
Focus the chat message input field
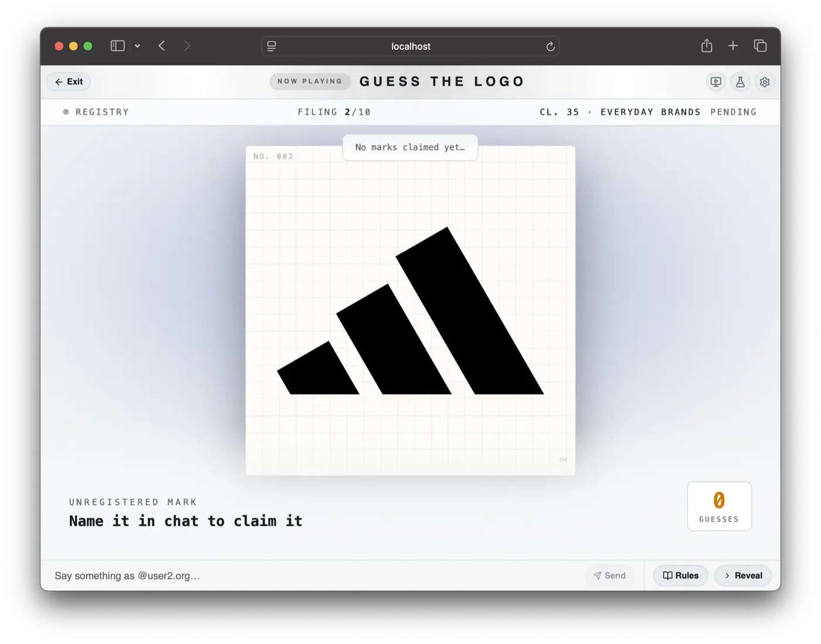click(317, 576)
